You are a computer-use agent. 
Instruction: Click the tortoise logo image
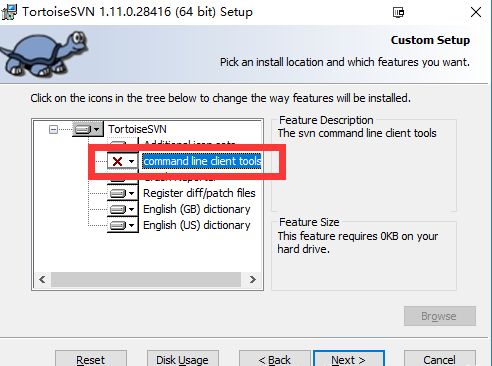click(x=43, y=54)
